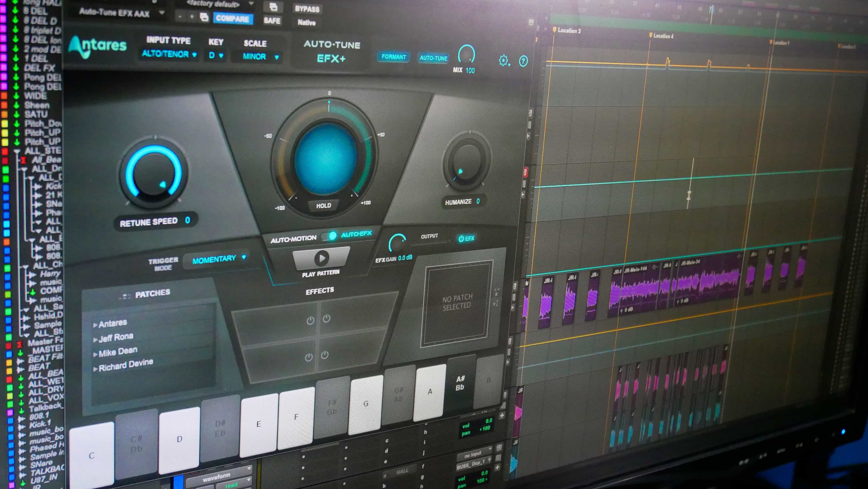Select the Sheen track in track list
This screenshot has width=868, height=489.
click(36, 105)
